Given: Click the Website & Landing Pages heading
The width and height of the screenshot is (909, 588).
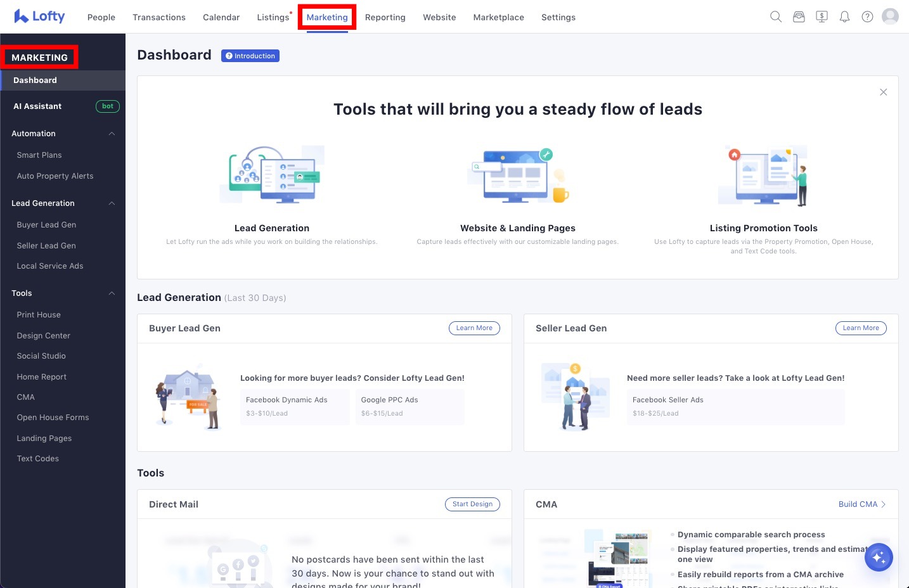Looking at the screenshot, I should pos(518,228).
